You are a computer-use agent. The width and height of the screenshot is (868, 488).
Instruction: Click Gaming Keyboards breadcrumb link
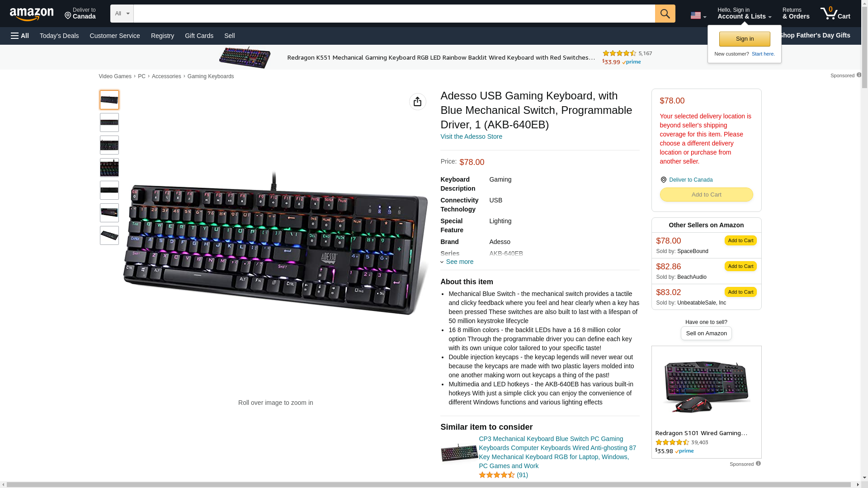pos(211,76)
